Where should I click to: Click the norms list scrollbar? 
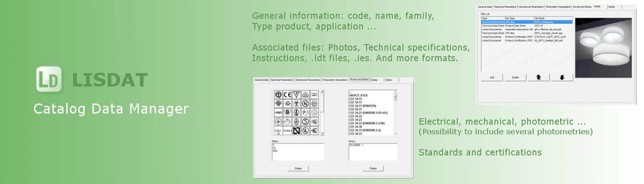click(395, 112)
